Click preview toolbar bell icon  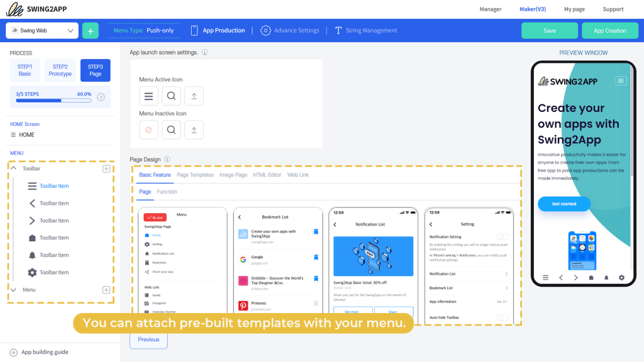tap(606, 278)
